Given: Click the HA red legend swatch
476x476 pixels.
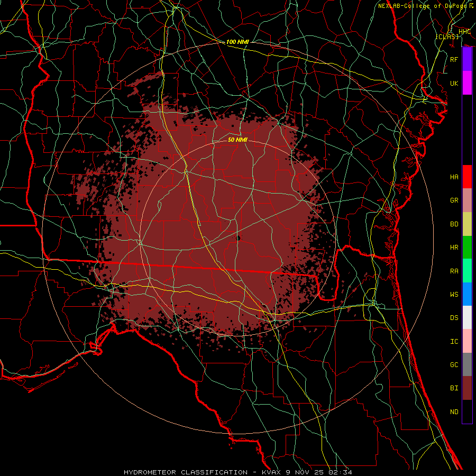Looking at the screenshot, I should click(x=467, y=177).
